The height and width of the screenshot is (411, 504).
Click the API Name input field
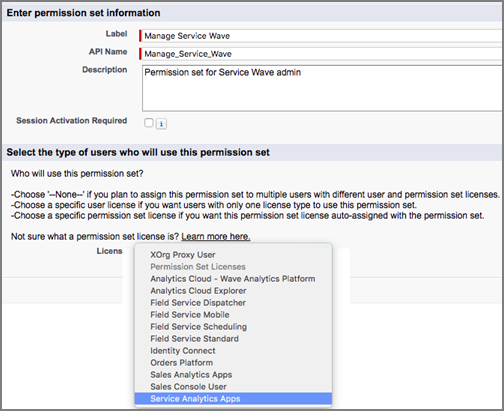[322, 54]
